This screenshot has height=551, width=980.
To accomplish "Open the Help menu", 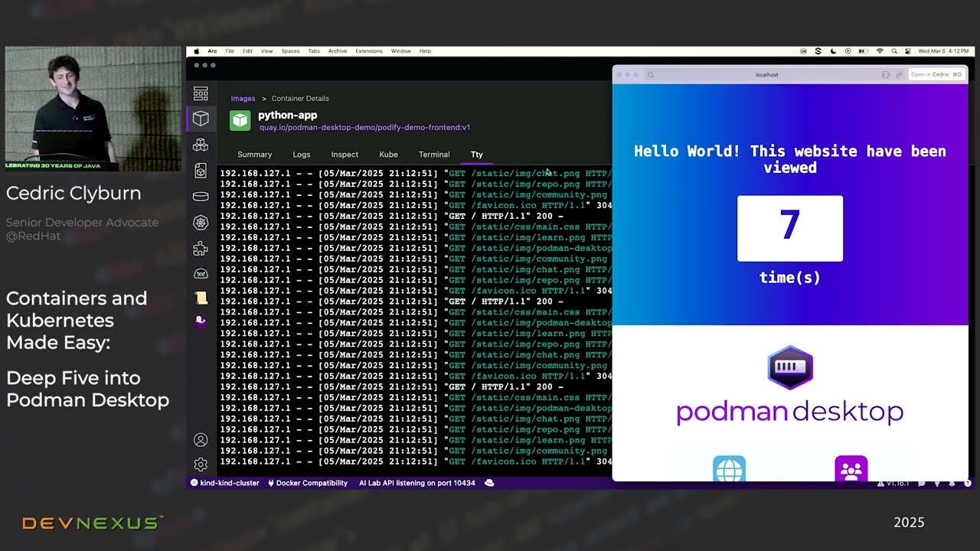I will pyautogui.click(x=425, y=51).
